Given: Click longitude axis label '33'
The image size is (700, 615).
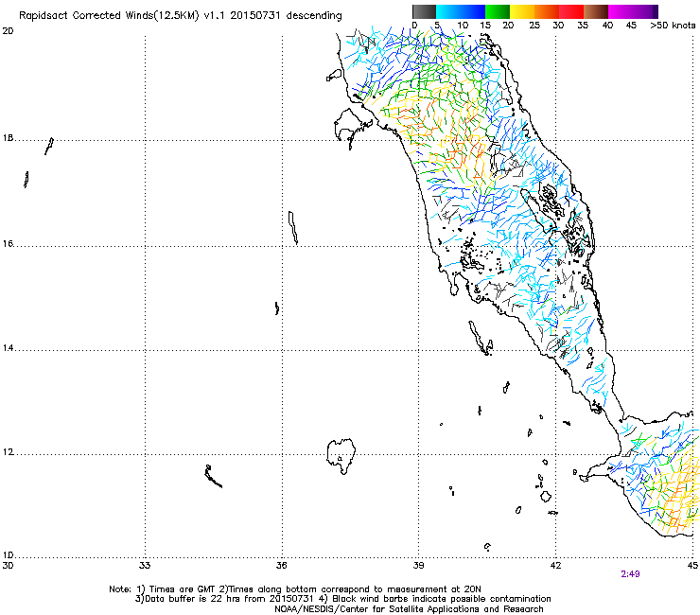Looking at the screenshot, I should pyautogui.click(x=144, y=566).
